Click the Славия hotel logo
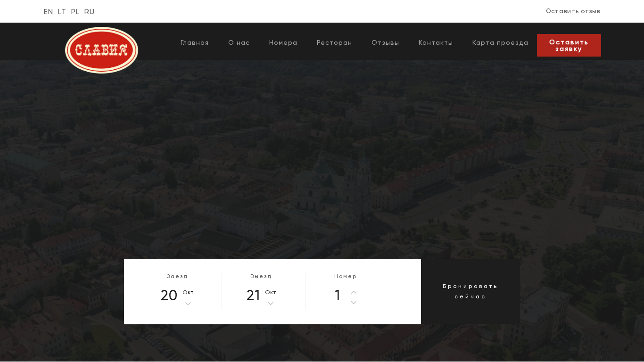 101,50
